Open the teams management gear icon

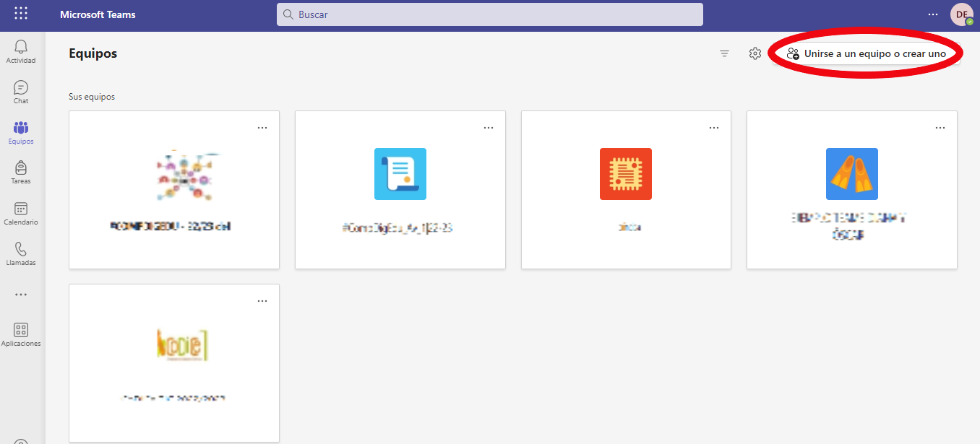click(x=755, y=53)
